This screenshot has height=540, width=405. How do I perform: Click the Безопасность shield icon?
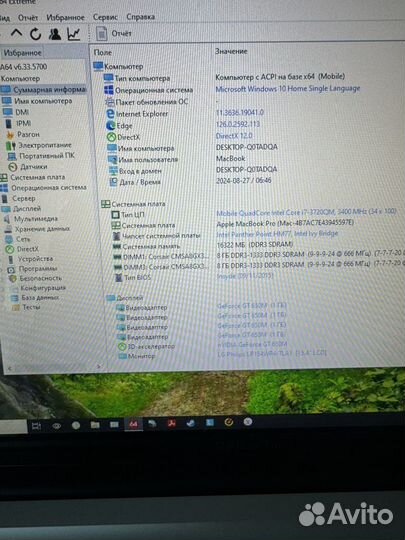point(13,278)
